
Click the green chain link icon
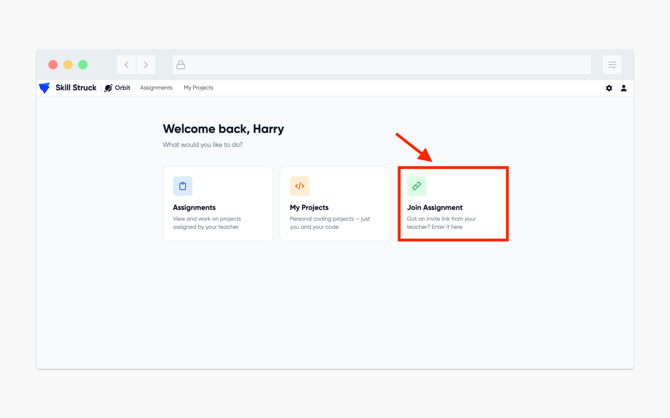417,186
